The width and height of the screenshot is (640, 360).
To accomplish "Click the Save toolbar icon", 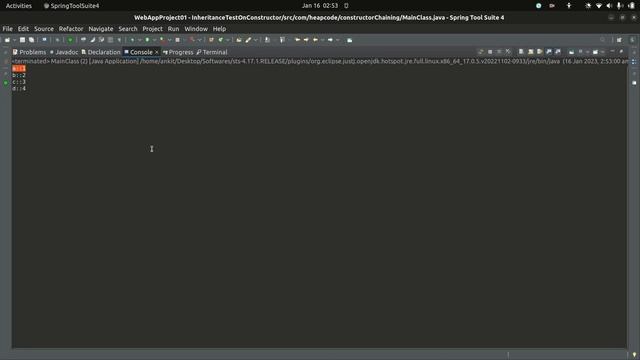I will tap(22, 40).
